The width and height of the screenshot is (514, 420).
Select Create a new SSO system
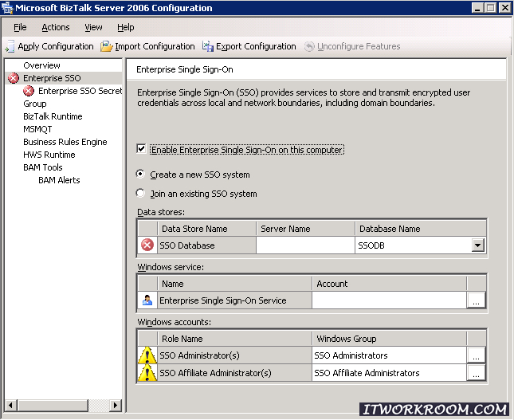(x=140, y=174)
